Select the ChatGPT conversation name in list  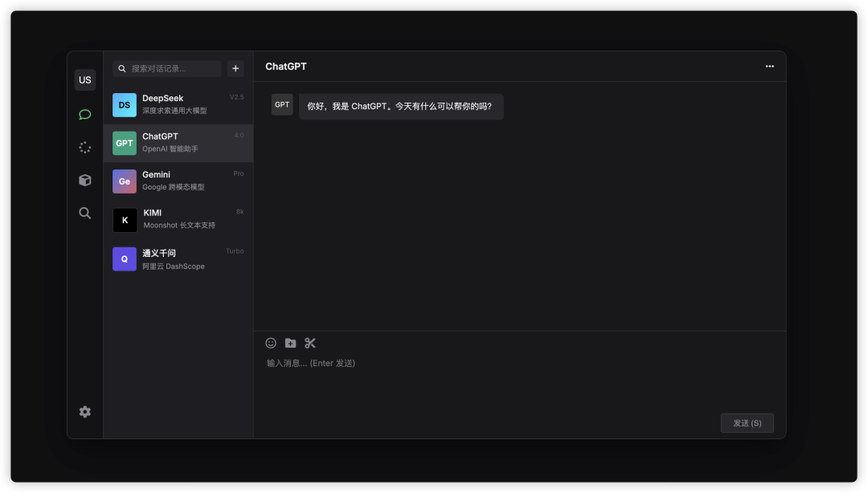160,136
